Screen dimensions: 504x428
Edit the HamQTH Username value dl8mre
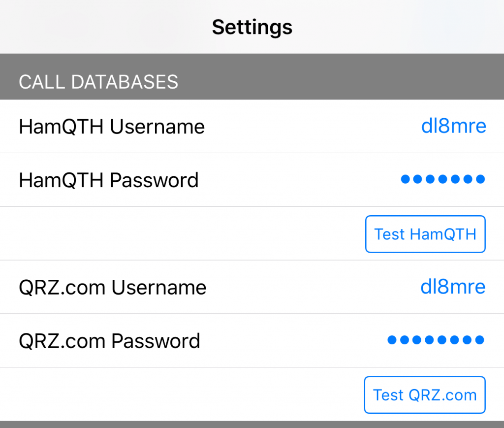click(x=453, y=126)
